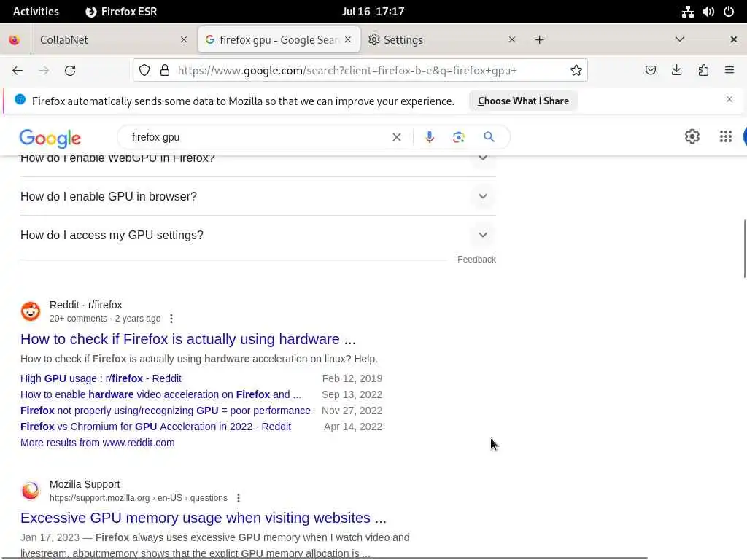747x560 pixels.
Task: Open Firefox application hamburger menu
Action: [729, 71]
